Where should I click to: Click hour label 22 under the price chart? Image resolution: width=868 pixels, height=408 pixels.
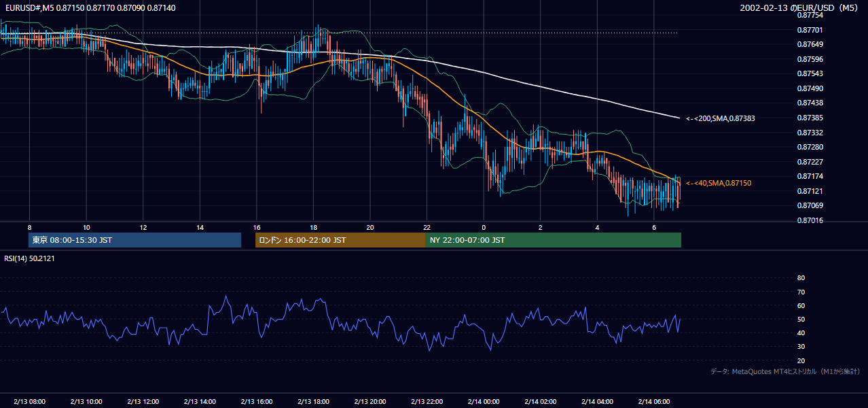click(x=427, y=227)
